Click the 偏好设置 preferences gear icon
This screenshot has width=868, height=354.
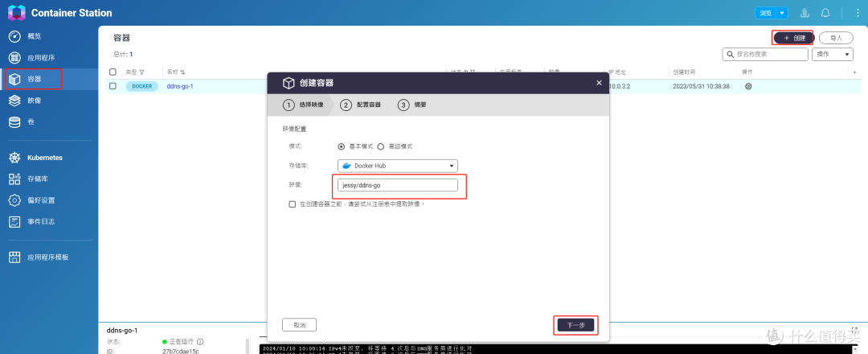point(15,200)
